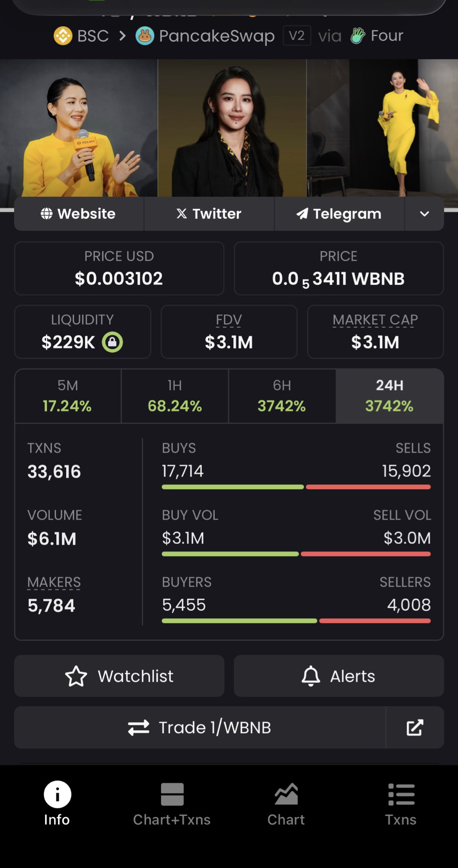Viewport: 458px width, 868px height.
Task: Open the Telegram link
Action: [339, 214]
